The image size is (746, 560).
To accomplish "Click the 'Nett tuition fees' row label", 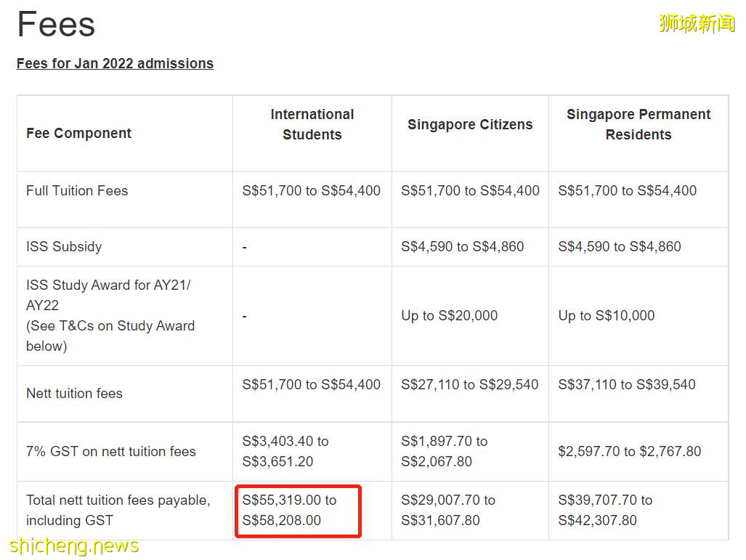I will click(x=74, y=394).
